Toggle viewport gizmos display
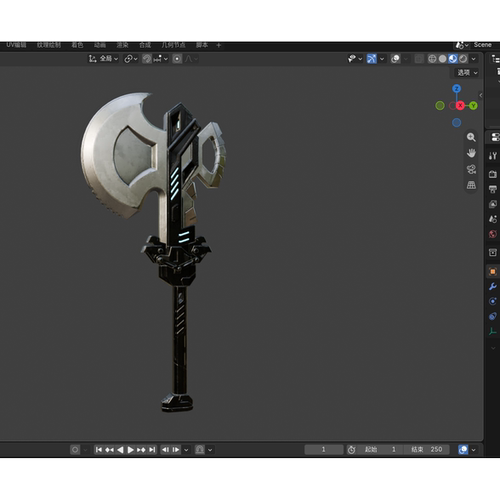500x500 pixels. click(x=371, y=59)
